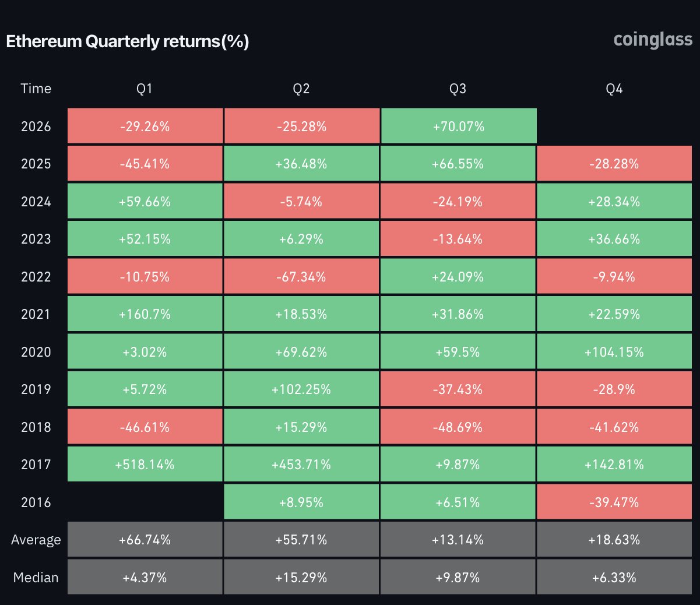Select the Q3 column header

coord(458,89)
